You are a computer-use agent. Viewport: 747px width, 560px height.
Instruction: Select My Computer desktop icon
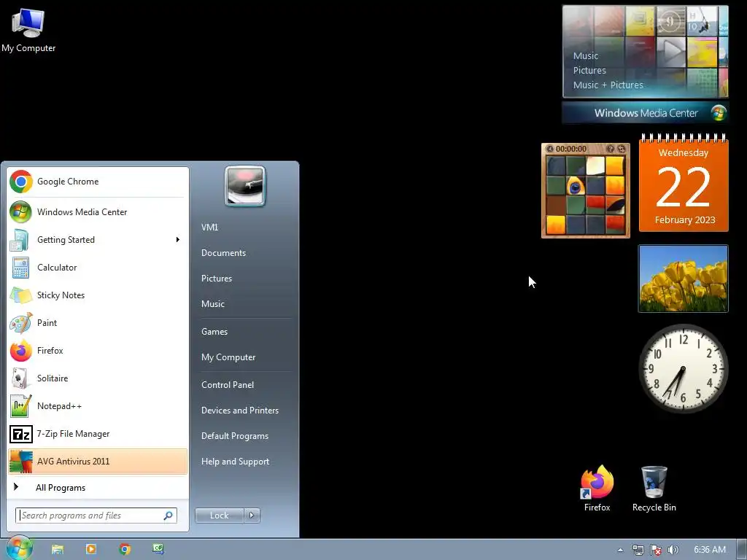(x=28, y=31)
